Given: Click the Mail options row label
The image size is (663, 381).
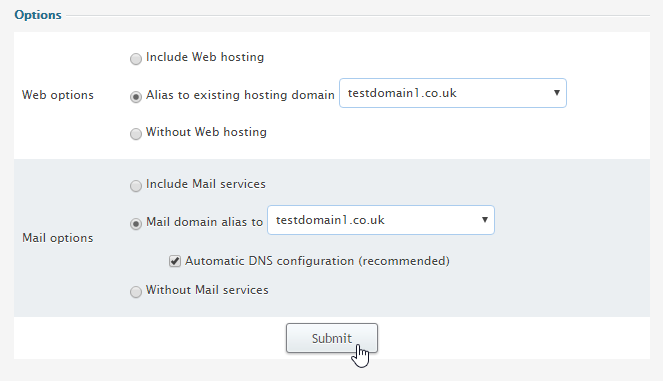Looking at the screenshot, I should coord(58,238).
